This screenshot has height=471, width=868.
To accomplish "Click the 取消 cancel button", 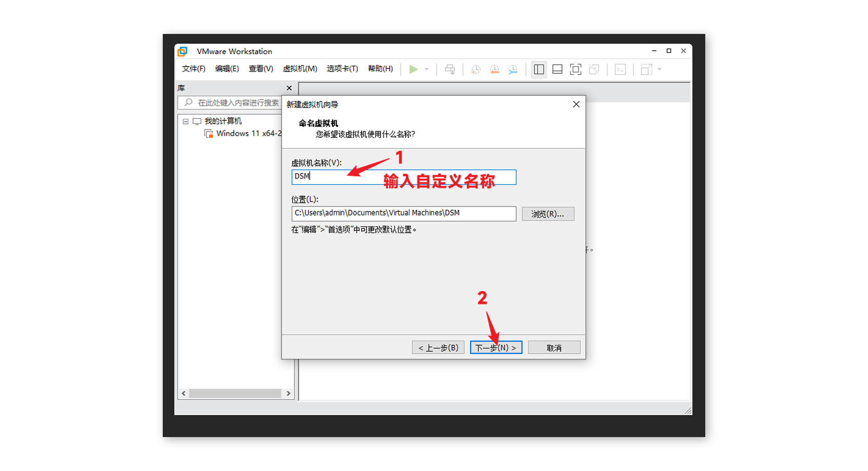I will pos(554,347).
